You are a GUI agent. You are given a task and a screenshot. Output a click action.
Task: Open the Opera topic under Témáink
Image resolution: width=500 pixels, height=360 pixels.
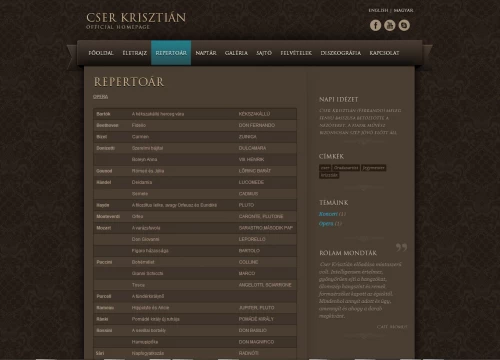(326, 224)
